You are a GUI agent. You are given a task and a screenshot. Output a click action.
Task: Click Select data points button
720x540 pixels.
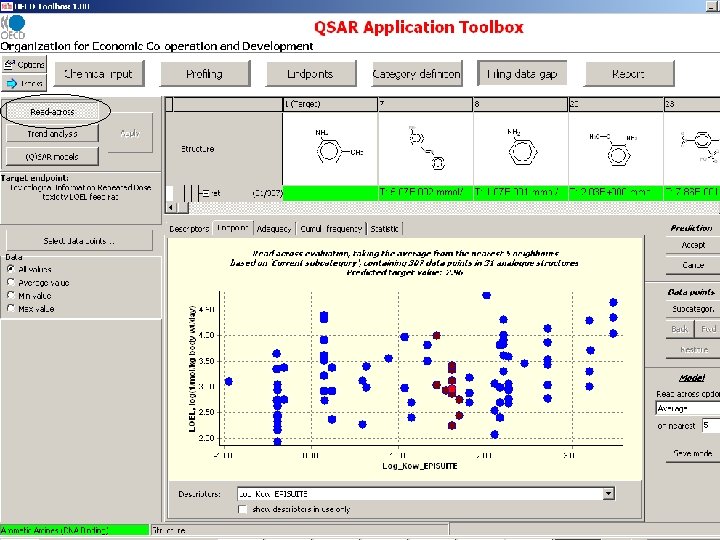pos(79,241)
